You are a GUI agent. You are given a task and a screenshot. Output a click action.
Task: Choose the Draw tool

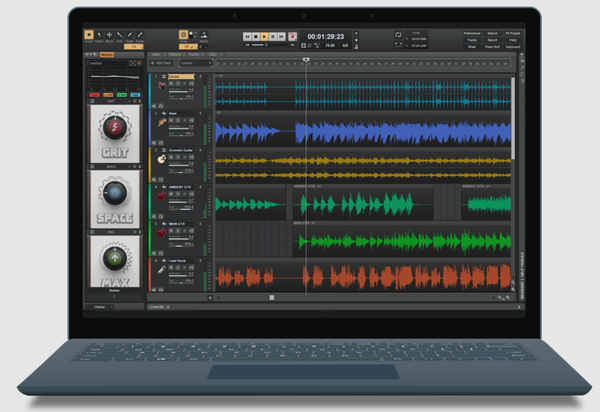click(130, 35)
